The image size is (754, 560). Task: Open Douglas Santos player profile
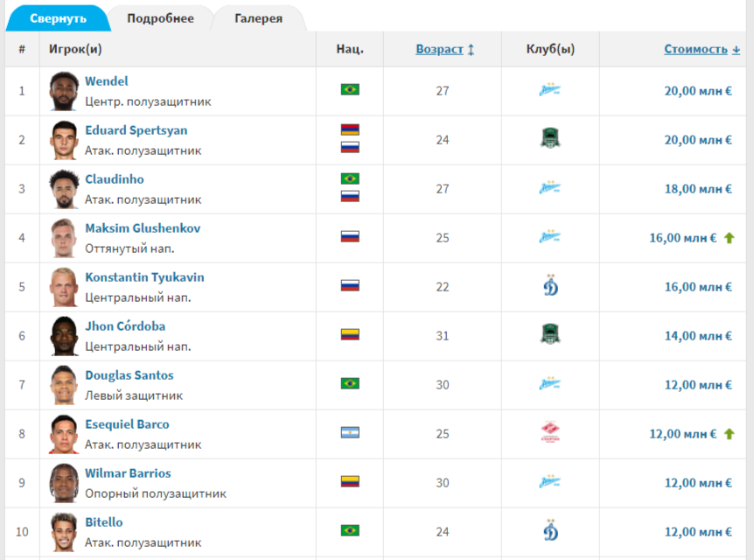click(x=129, y=375)
